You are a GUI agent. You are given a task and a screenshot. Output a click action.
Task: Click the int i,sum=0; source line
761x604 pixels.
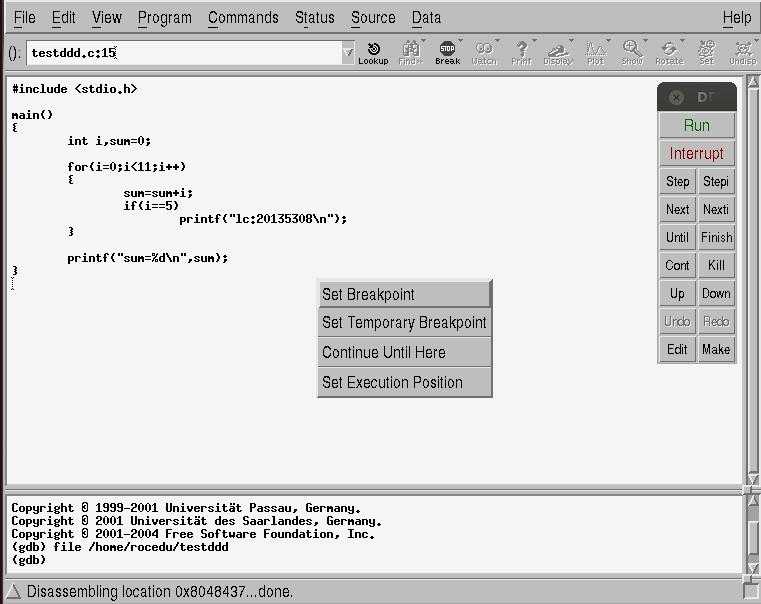[x=109, y=141]
